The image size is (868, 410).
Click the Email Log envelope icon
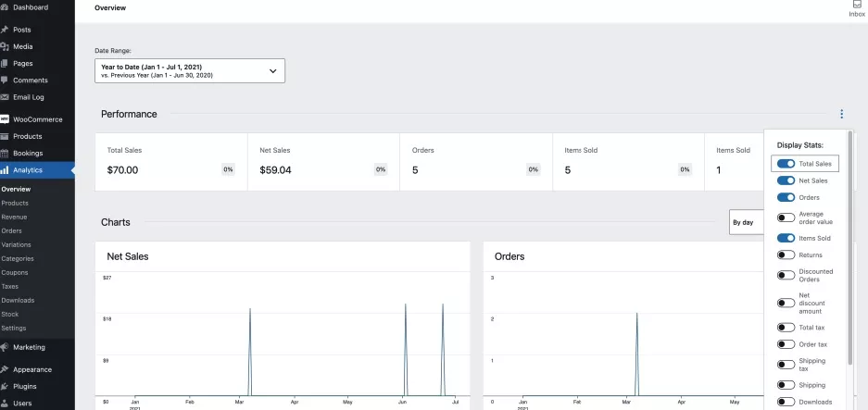(4, 97)
